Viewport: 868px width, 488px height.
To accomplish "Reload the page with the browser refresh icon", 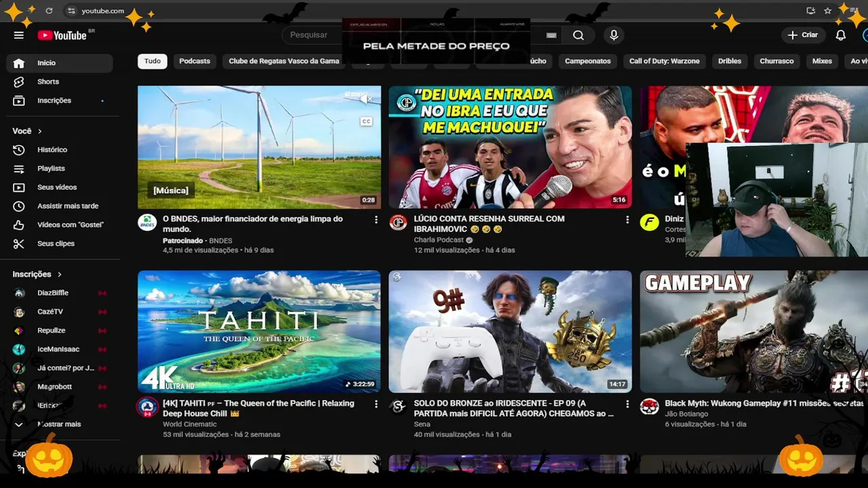I will click(x=49, y=11).
